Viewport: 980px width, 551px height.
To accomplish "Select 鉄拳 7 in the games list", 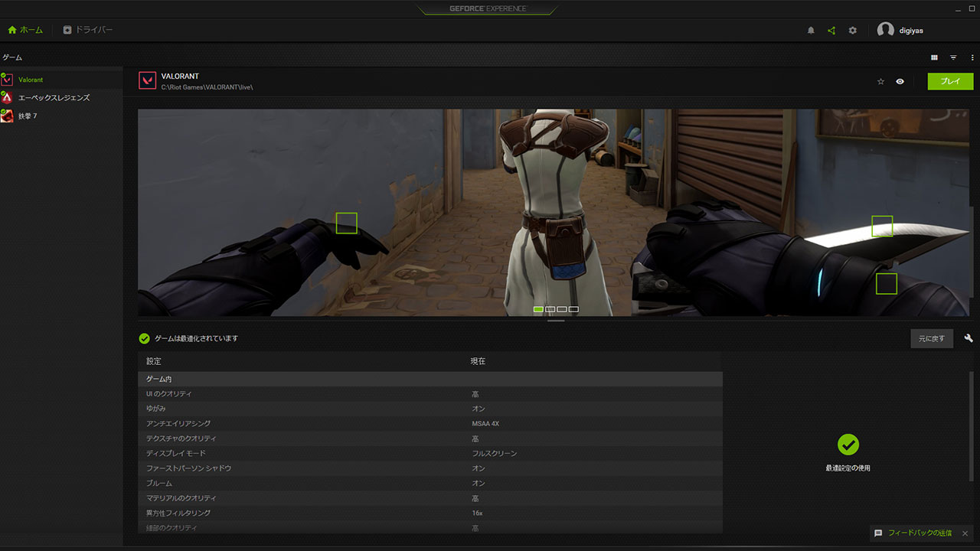I will point(61,116).
